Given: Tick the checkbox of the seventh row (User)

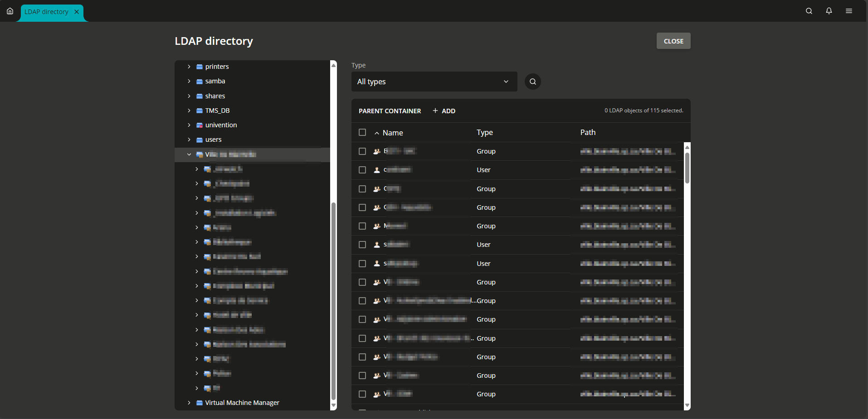Looking at the screenshot, I should pos(362,264).
